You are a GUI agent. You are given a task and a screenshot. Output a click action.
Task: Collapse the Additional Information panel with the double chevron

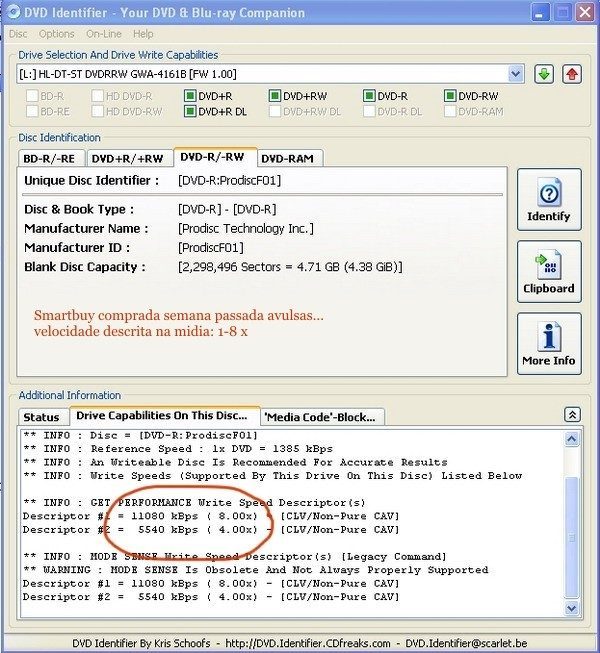572,415
